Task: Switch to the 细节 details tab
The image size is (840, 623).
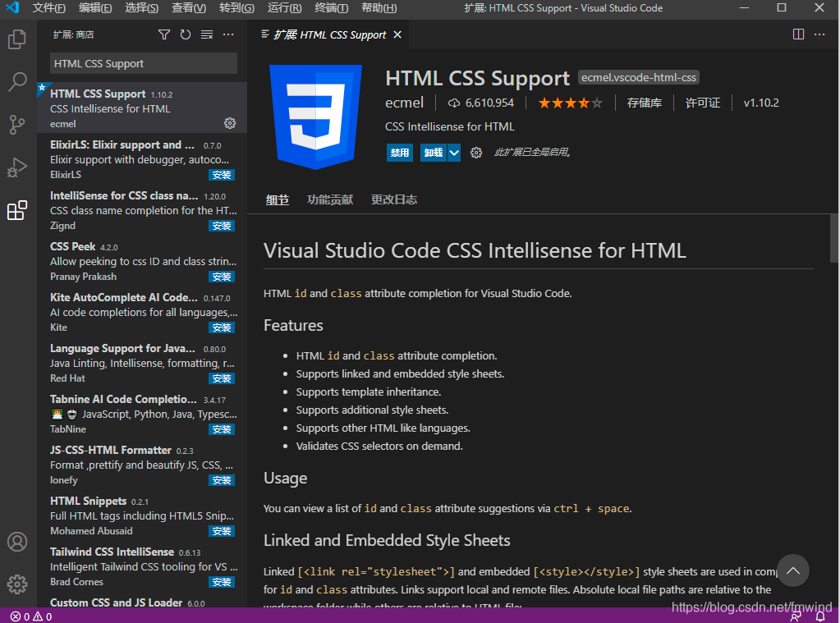Action: [277, 199]
